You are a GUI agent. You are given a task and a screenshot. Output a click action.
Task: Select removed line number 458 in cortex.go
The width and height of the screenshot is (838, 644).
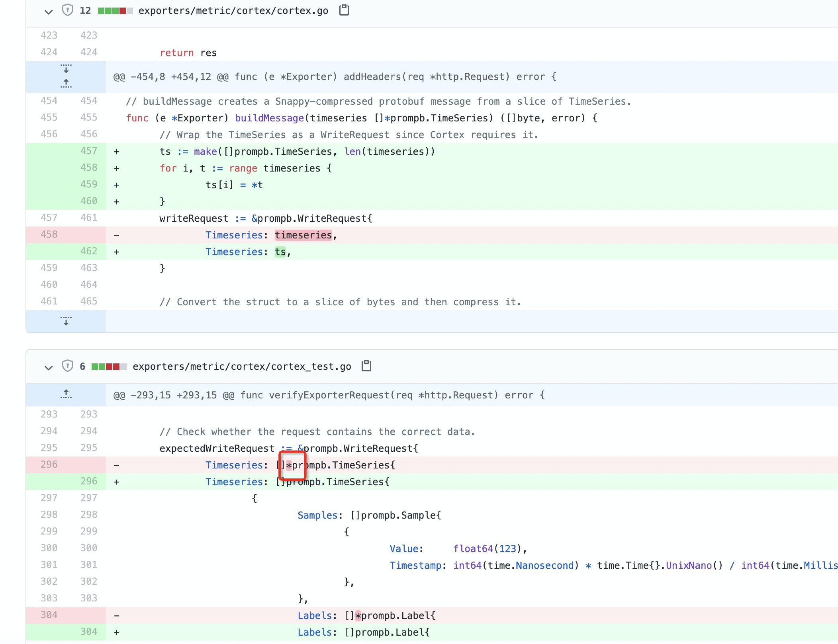click(49, 234)
